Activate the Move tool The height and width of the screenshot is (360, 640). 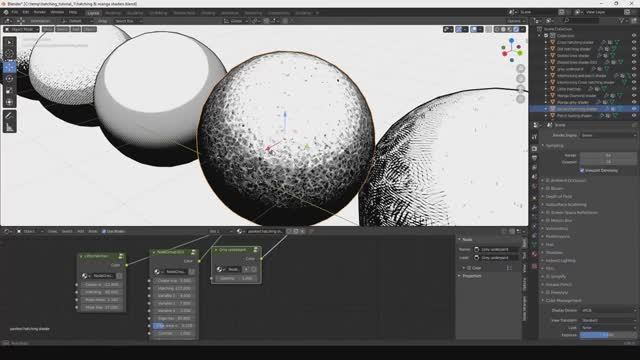[10, 67]
